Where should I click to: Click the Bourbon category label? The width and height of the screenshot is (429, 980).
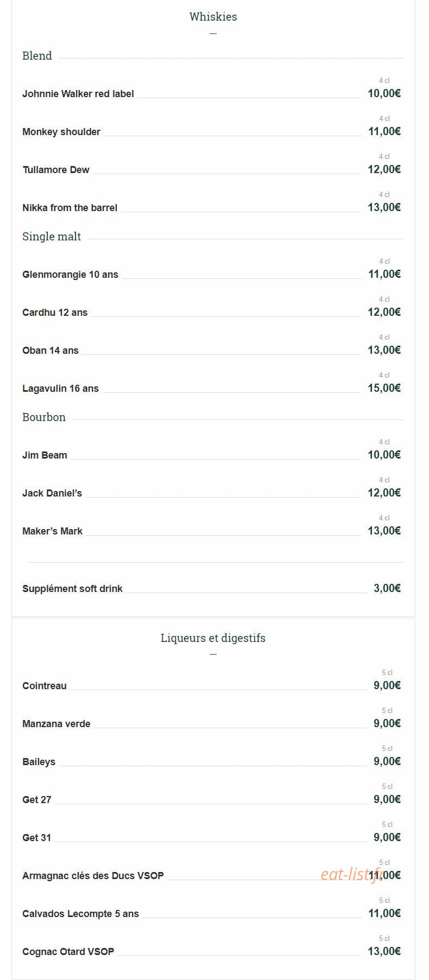coord(44,417)
